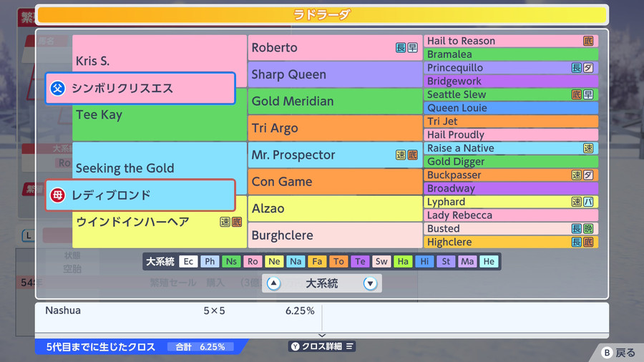This screenshot has height=362, width=644.
Task: Select the sire シンボリクリスエス
Action: (140, 88)
